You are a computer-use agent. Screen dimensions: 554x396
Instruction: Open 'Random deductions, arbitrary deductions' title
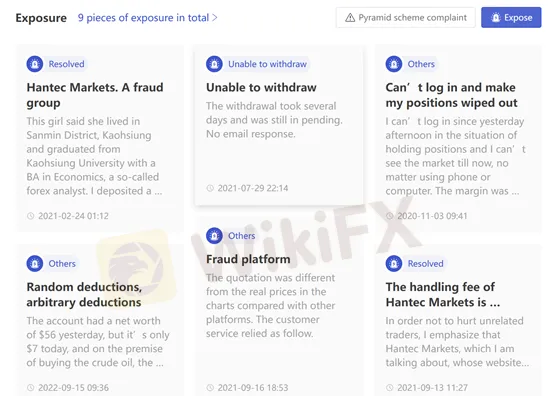tap(84, 294)
